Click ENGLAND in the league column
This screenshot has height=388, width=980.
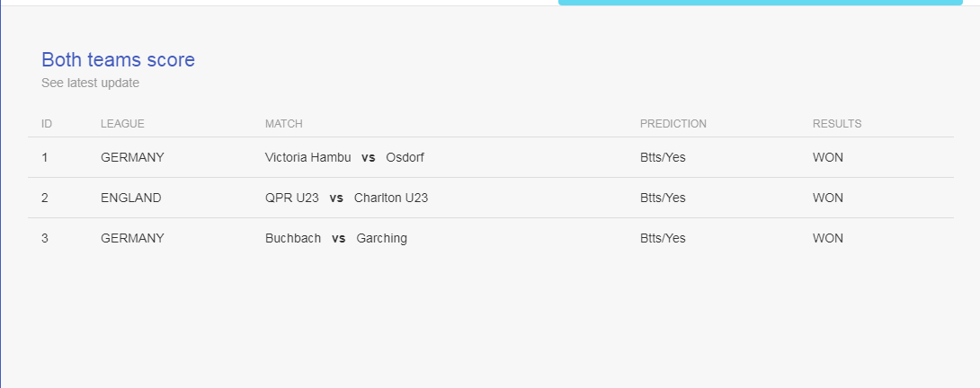tap(130, 198)
